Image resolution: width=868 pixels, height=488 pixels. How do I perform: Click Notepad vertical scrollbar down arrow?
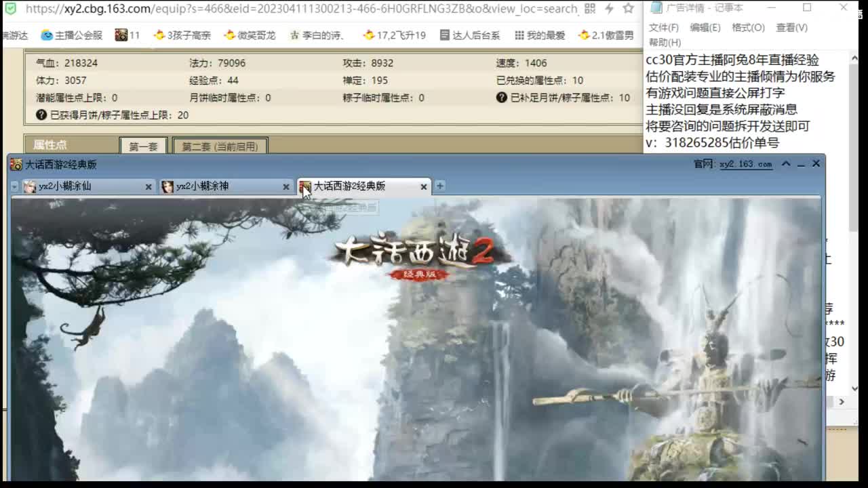pyautogui.click(x=854, y=388)
